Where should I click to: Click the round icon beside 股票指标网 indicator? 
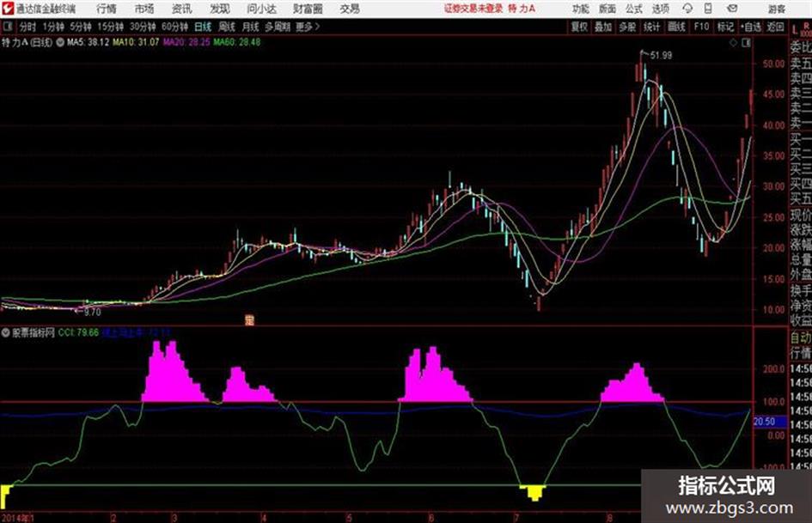(6, 332)
